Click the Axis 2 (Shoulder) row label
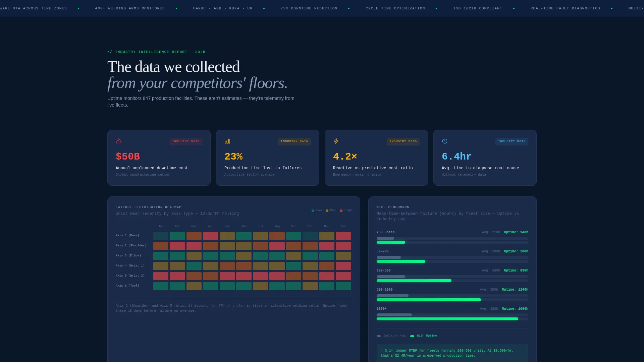The image size is (644, 362). click(x=131, y=246)
